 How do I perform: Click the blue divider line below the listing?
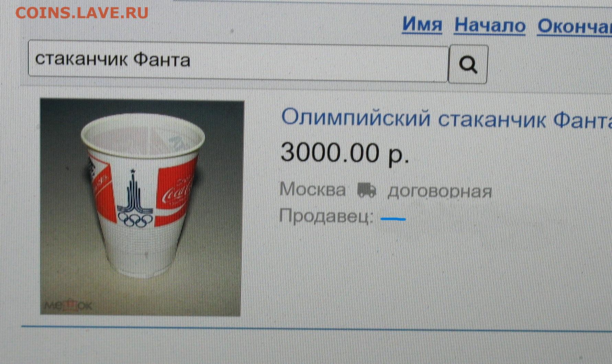(x=316, y=329)
